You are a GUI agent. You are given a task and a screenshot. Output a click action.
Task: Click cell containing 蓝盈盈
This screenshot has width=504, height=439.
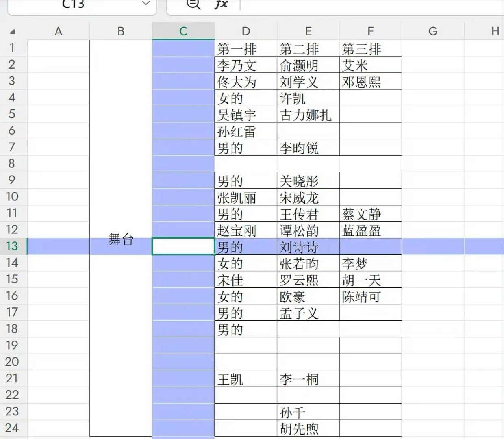(370, 230)
